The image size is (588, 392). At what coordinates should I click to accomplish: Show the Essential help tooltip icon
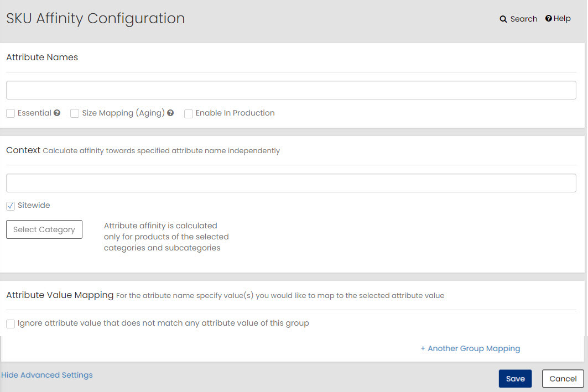(x=57, y=113)
